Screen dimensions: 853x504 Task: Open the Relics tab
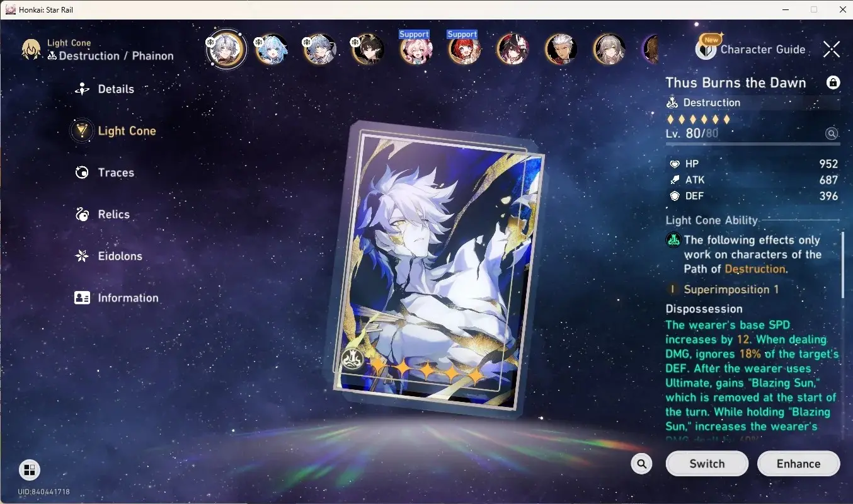coord(102,214)
